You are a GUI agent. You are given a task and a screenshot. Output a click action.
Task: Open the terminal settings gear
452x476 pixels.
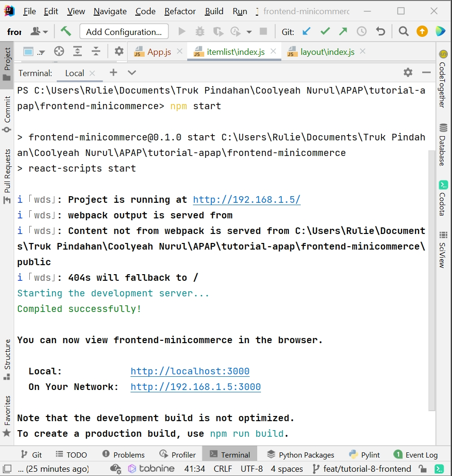[408, 72]
